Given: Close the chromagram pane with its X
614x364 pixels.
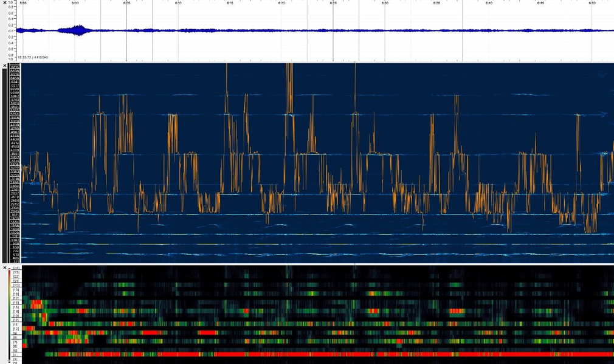Looking at the screenshot, I should (x=5, y=268).
